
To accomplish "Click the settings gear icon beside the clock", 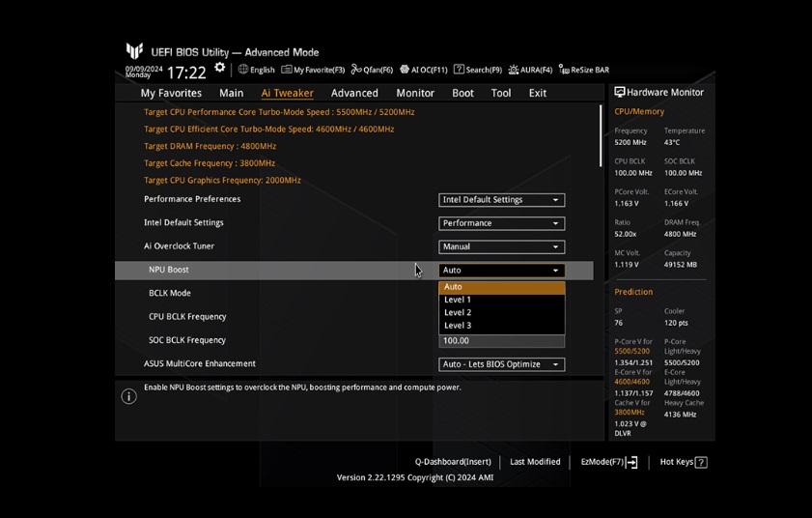I will [x=220, y=68].
